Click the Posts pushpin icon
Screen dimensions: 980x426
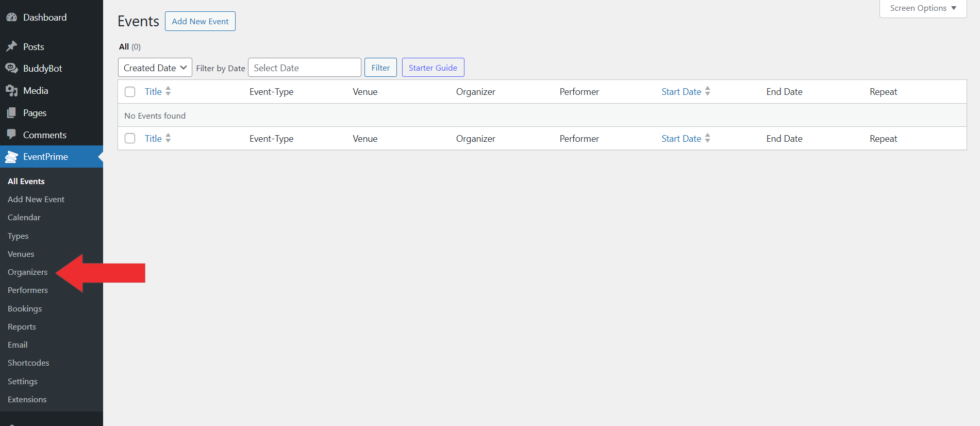click(x=11, y=46)
